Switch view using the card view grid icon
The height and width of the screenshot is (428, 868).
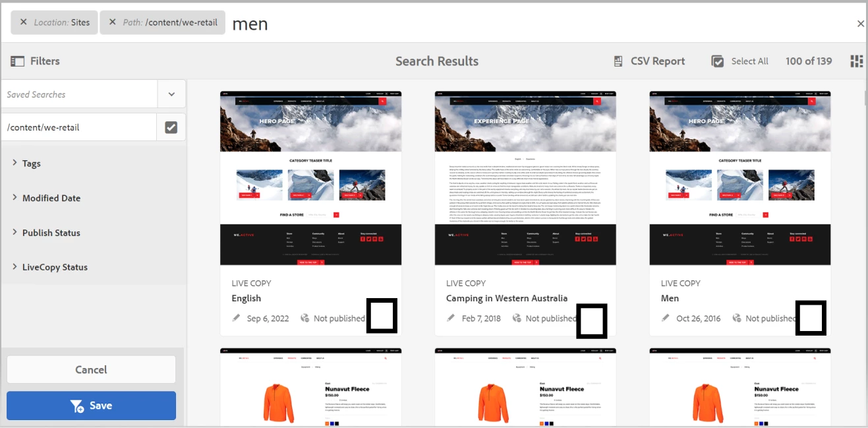point(856,61)
